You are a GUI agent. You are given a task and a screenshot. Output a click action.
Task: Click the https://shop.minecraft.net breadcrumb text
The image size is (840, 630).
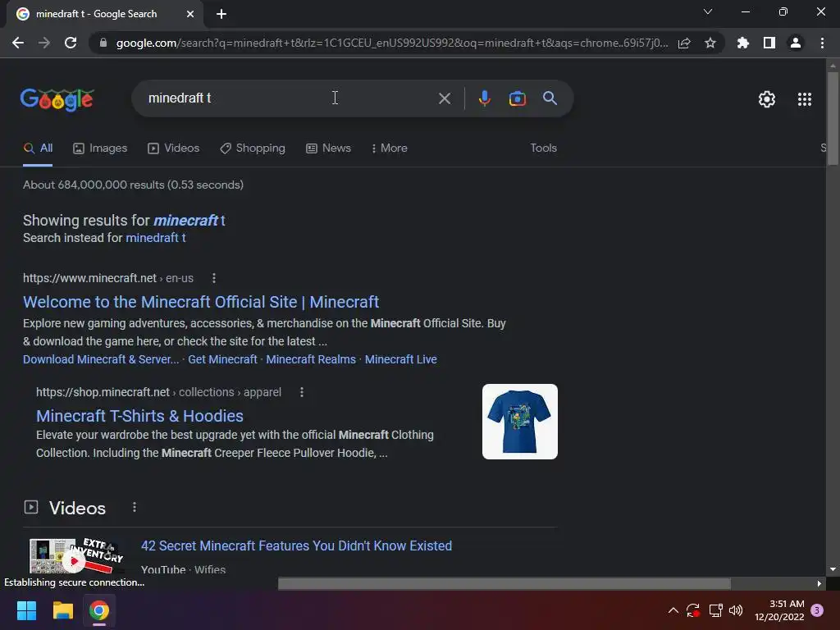103,392
